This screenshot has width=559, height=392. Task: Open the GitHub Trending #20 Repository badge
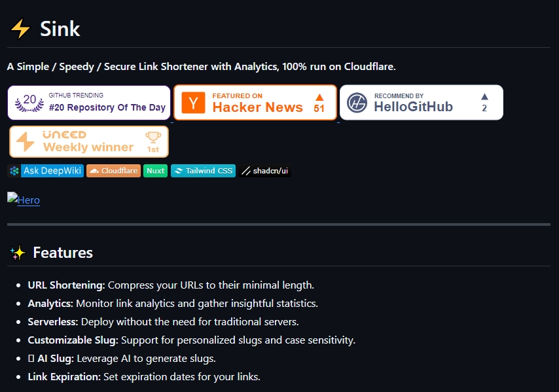(x=89, y=103)
